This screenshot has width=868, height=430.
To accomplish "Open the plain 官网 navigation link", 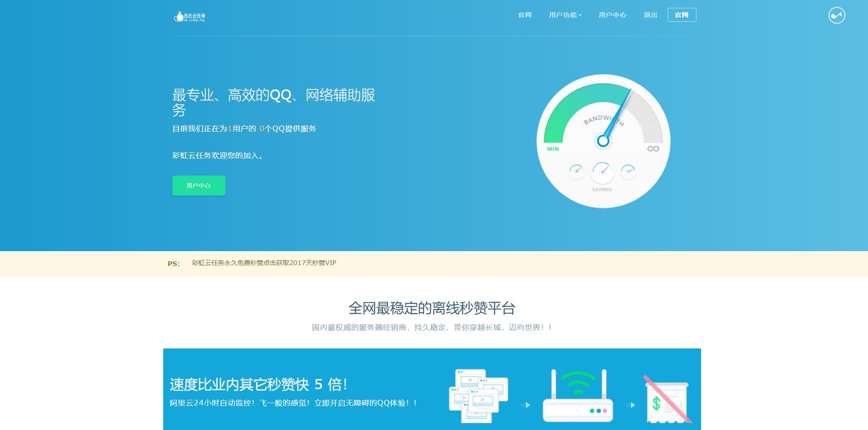I will coord(524,15).
